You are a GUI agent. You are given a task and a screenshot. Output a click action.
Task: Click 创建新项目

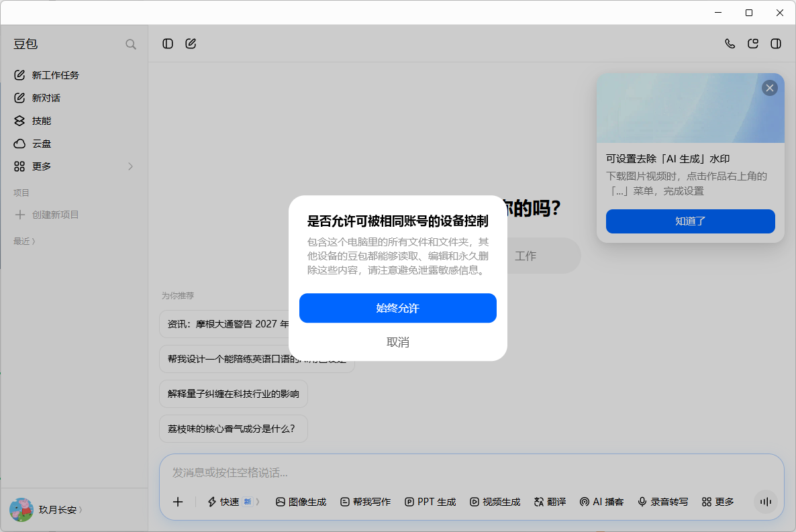pos(47,215)
